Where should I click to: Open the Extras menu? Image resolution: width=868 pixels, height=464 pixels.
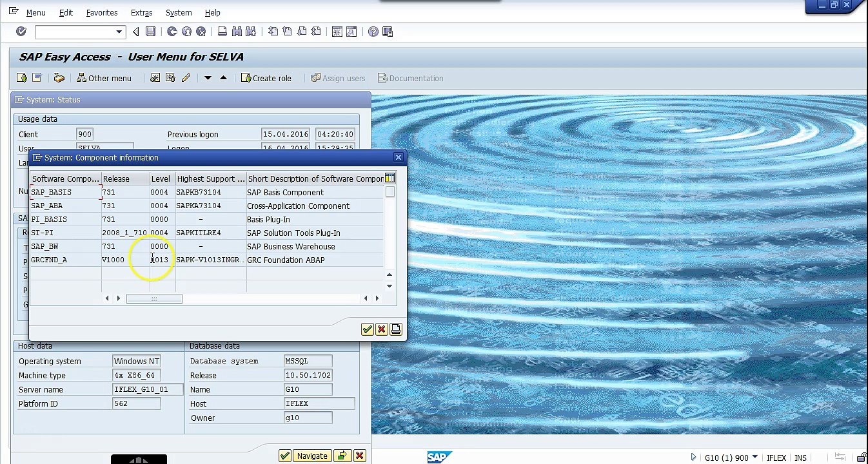pyautogui.click(x=141, y=12)
